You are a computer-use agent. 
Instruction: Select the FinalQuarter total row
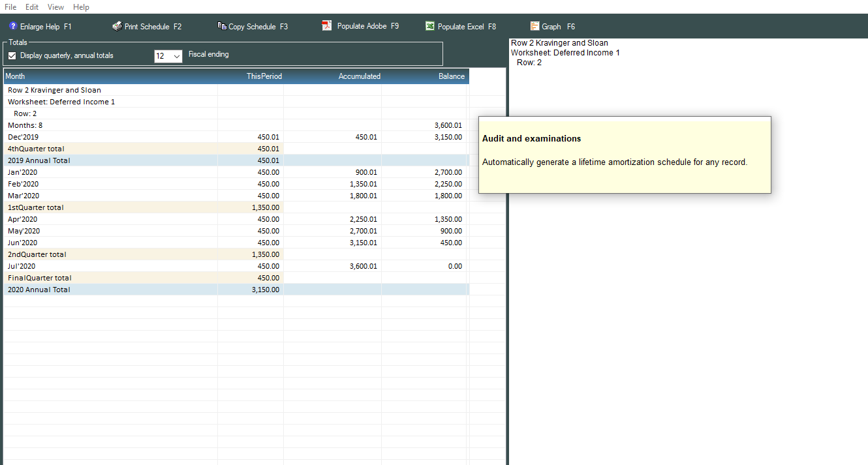coord(236,278)
